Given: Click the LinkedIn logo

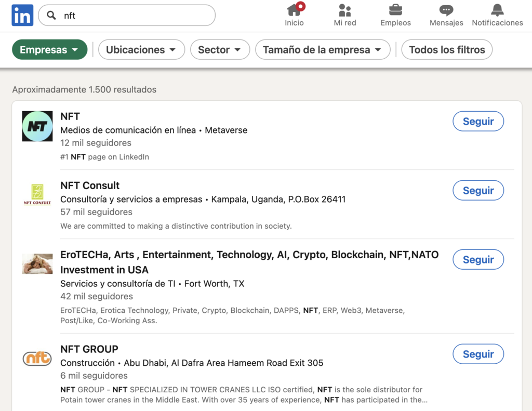Looking at the screenshot, I should coord(22,15).
